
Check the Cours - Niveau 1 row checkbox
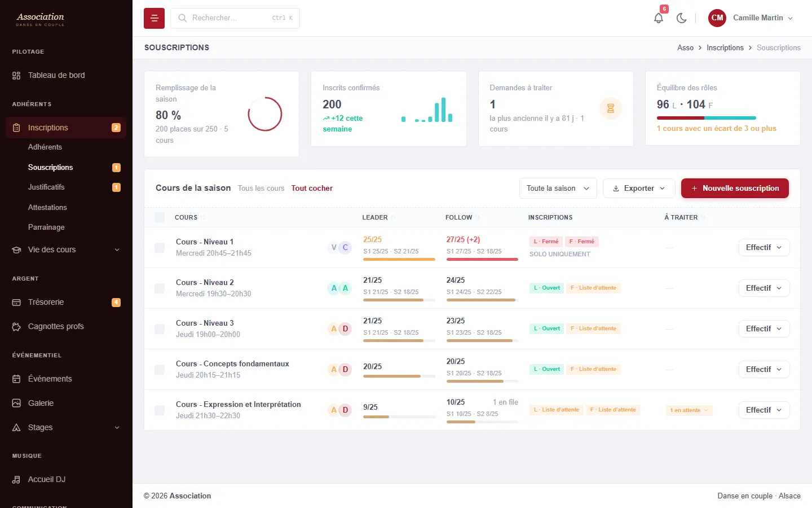160,248
